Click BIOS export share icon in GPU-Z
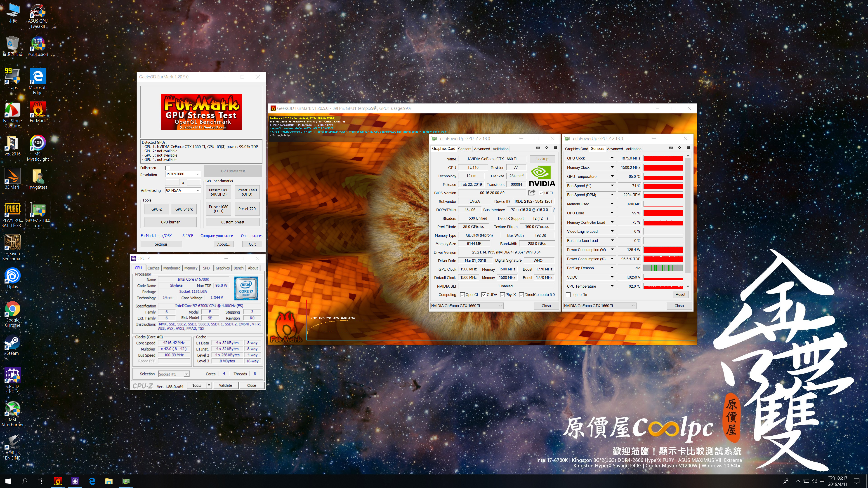 (x=531, y=193)
